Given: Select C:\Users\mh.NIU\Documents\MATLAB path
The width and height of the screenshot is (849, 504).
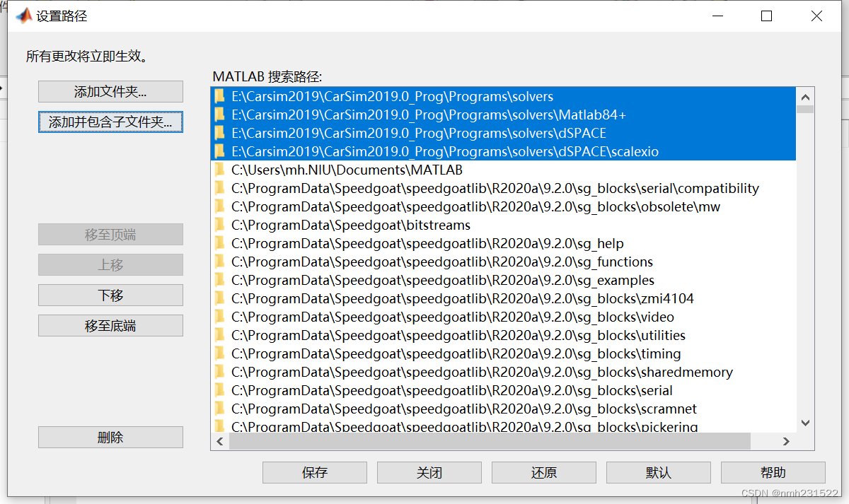Looking at the screenshot, I should (504, 170).
